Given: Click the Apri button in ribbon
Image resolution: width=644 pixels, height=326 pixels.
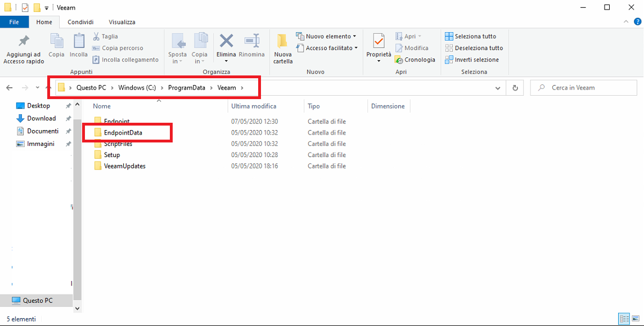Looking at the screenshot, I should [408, 36].
